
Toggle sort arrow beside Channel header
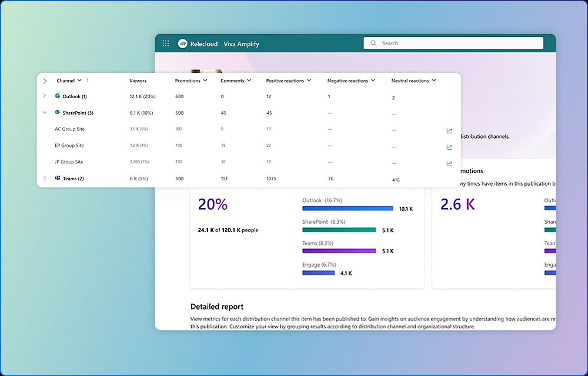pyautogui.click(x=88, y=80)
